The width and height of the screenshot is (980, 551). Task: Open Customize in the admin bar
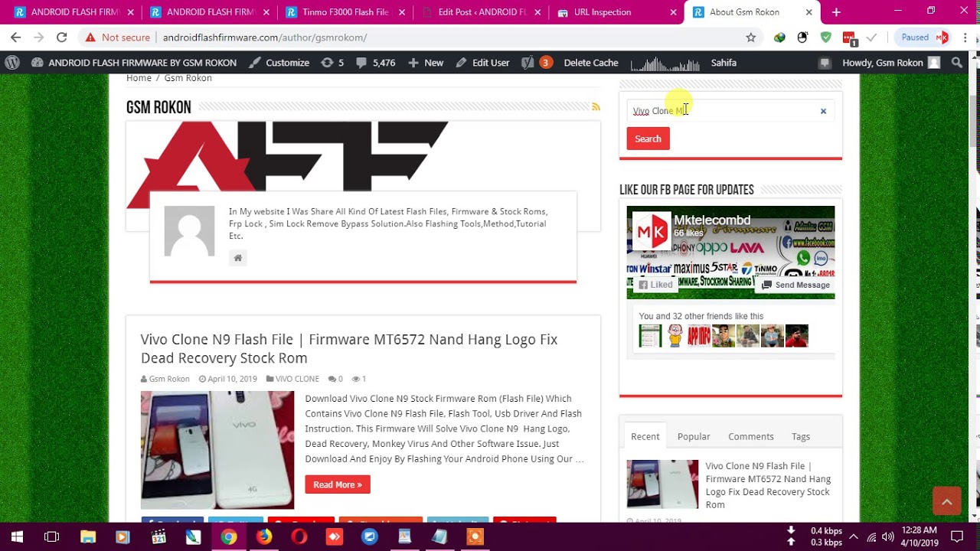279,63
